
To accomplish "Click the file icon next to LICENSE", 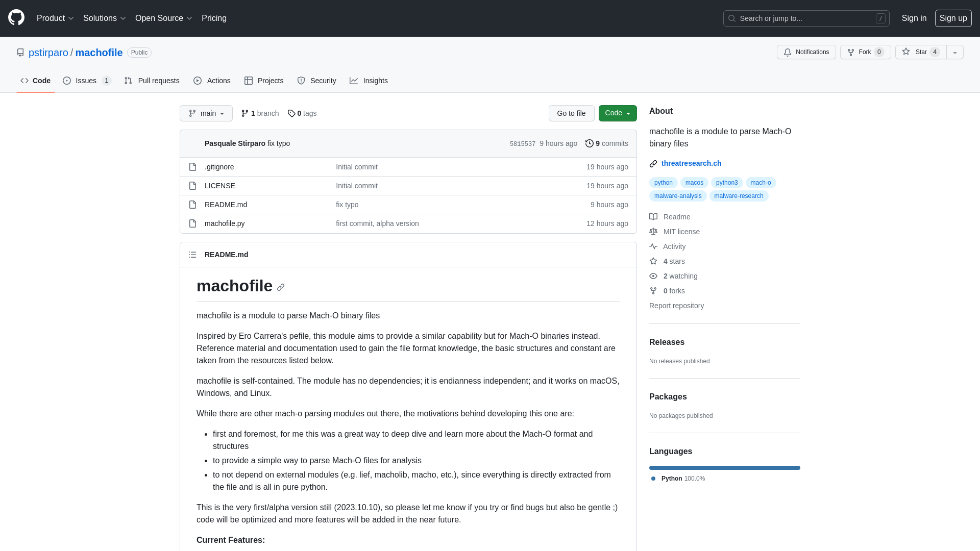I will tap(192, 186).
